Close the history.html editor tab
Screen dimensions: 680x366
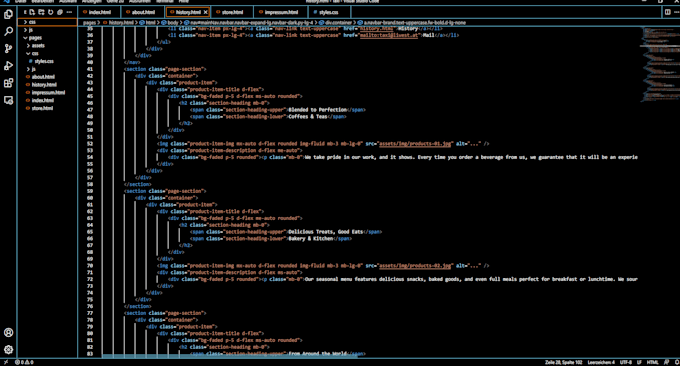[206, 12]
